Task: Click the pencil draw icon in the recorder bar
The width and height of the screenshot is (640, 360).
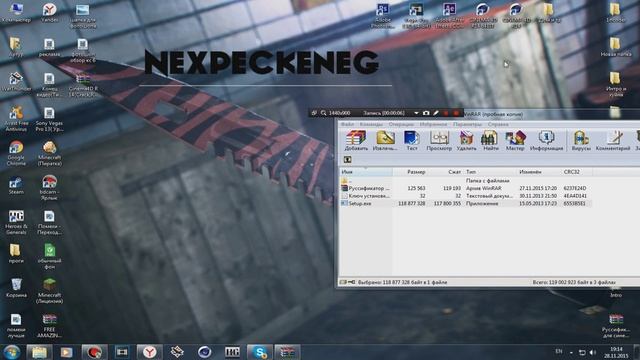Action: (436, 113)
